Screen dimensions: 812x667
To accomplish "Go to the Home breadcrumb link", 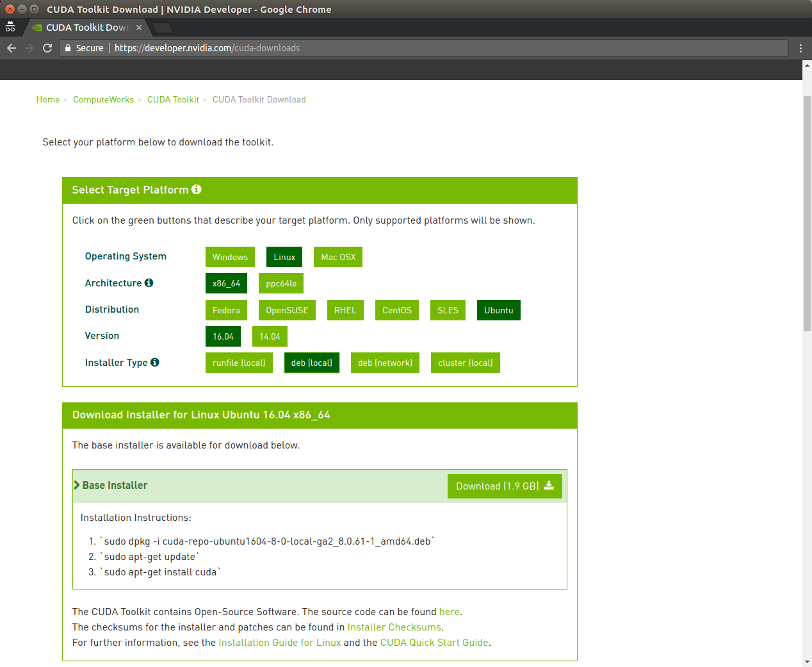I will (48, 99).
